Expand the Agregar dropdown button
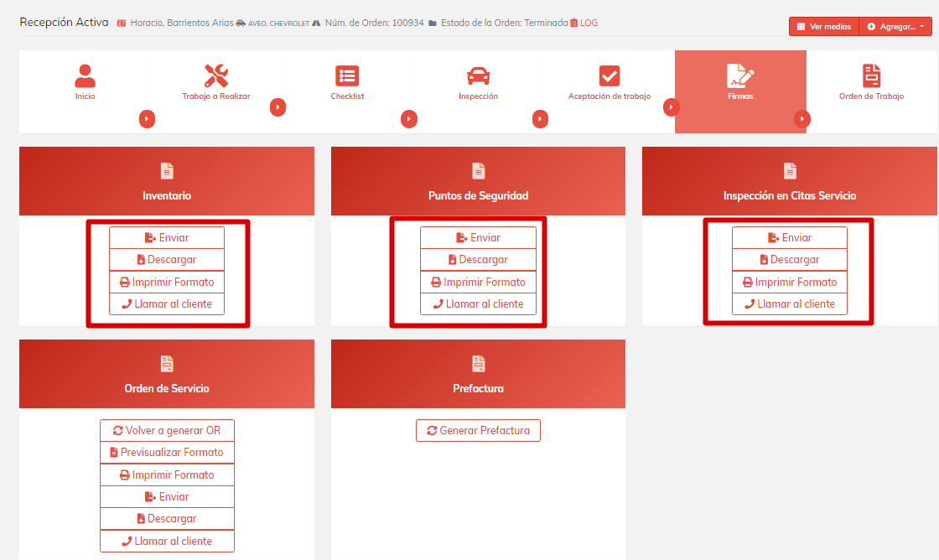 896,27
